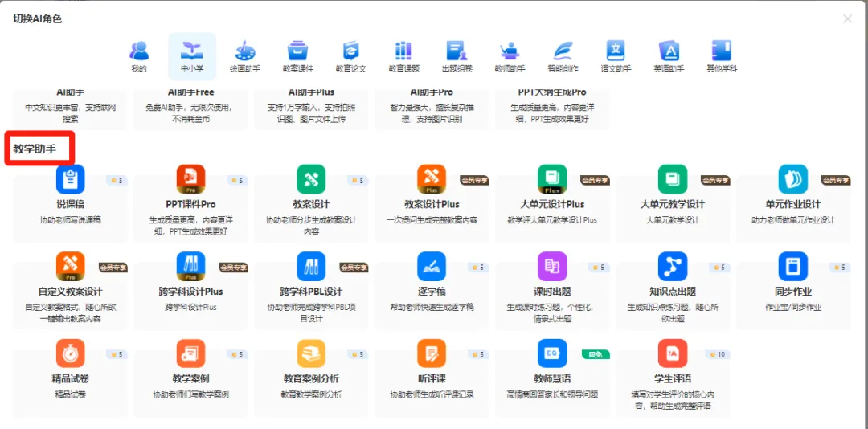Click the 大单元设计Plus icon
This screenshot has width=868, height=429.
point(552,179)
